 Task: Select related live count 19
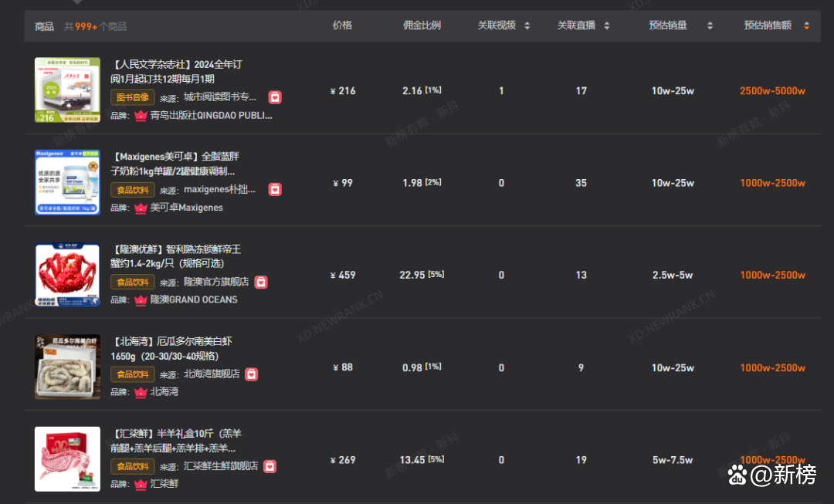[581, 460]
